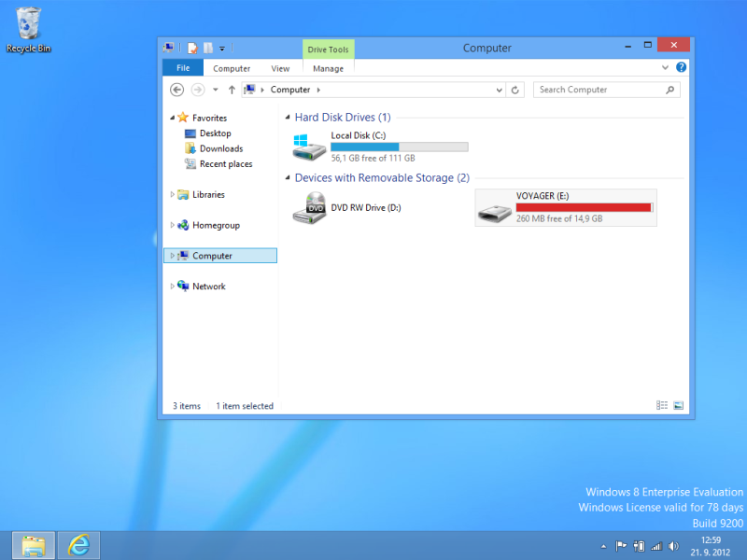Expand the Network tree node
The height and width of the screenshot is (560, 747).
[x=173, y=287]
